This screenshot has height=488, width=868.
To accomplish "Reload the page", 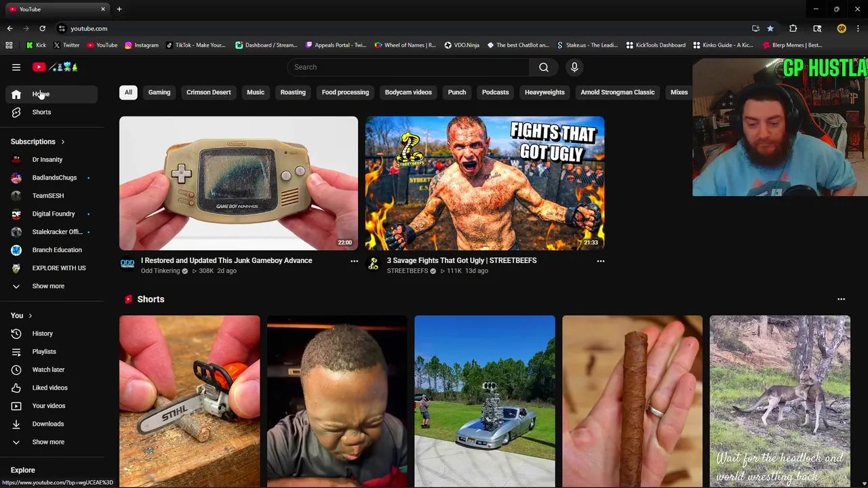I will pos(42,28).
